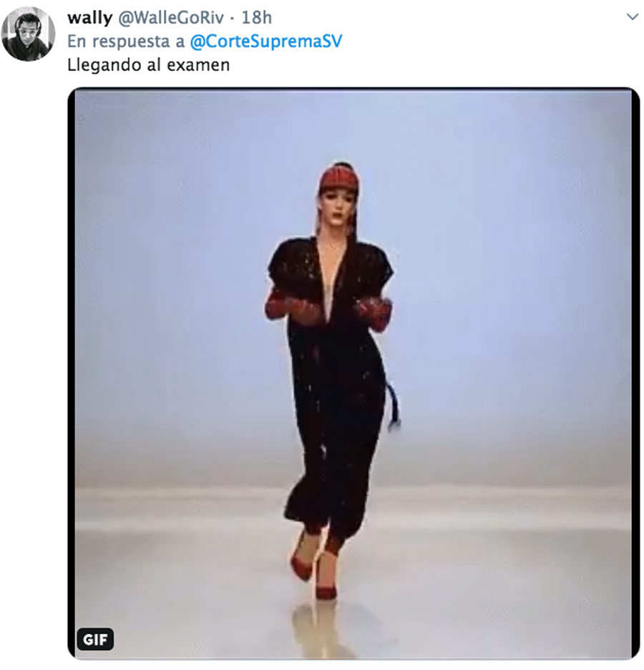644x670 pixels.
Task: Open the display name wally
Action: click(89, 17)
